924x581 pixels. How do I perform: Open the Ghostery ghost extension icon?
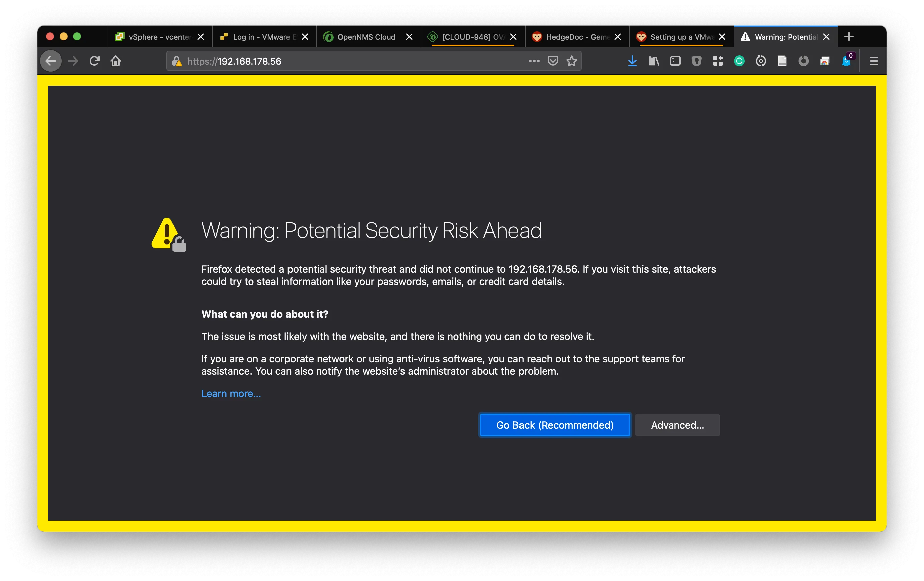tap(846, 61)
